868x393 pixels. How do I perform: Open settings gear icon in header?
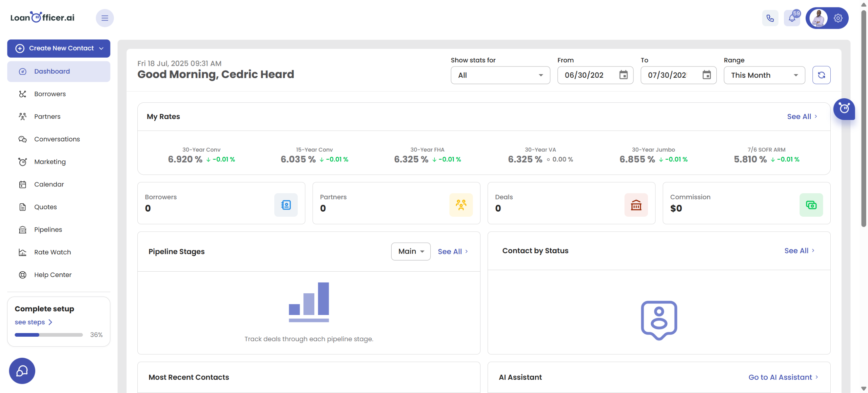click(838, 18)
